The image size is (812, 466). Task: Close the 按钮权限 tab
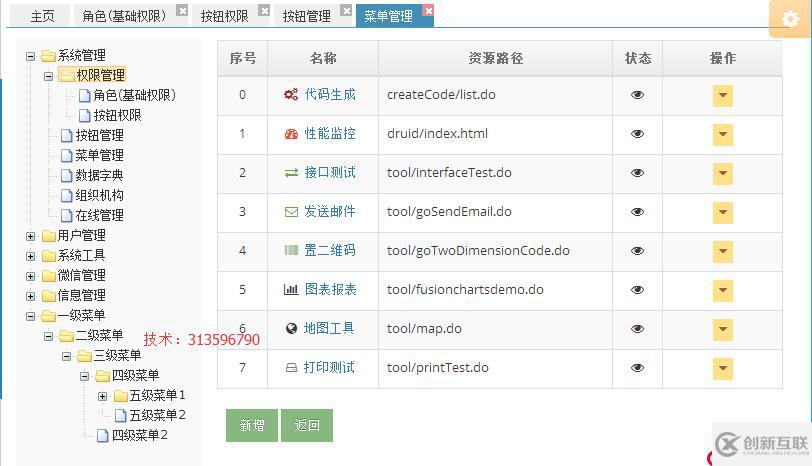pos(264,10)
